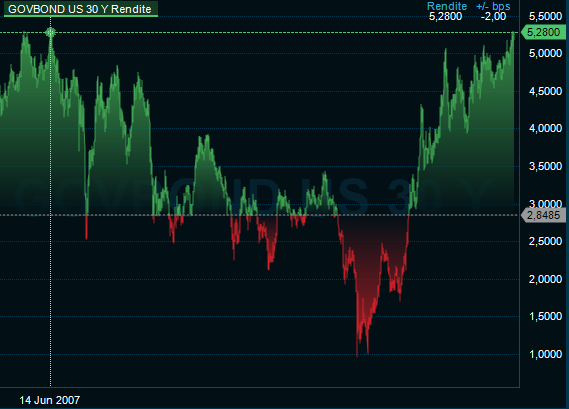569x409 pixels.
Task: Click the 3,5000 y-axis label
Action: click(545, 166)
